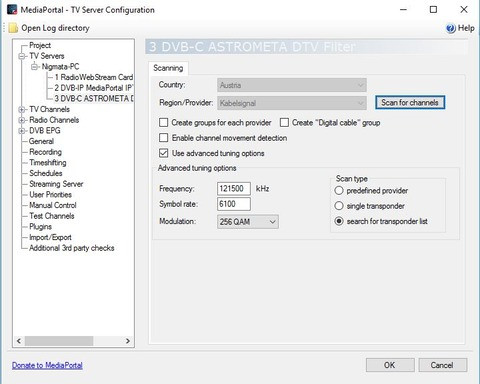Collapse the Nigmata-PC tree node
480x384 pixels.
(x=34, y=67)
